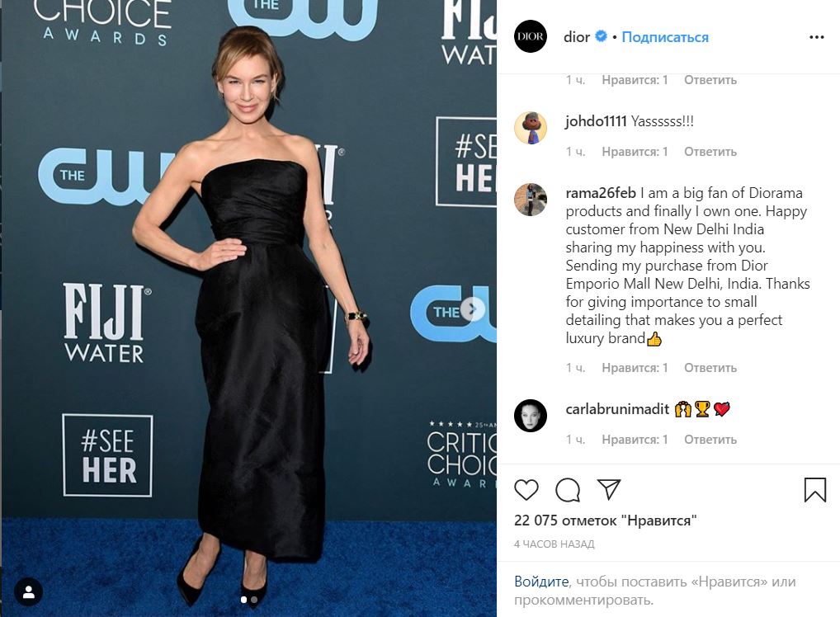
Task: Click the share paper plane icon
Action: click(609, 489)
